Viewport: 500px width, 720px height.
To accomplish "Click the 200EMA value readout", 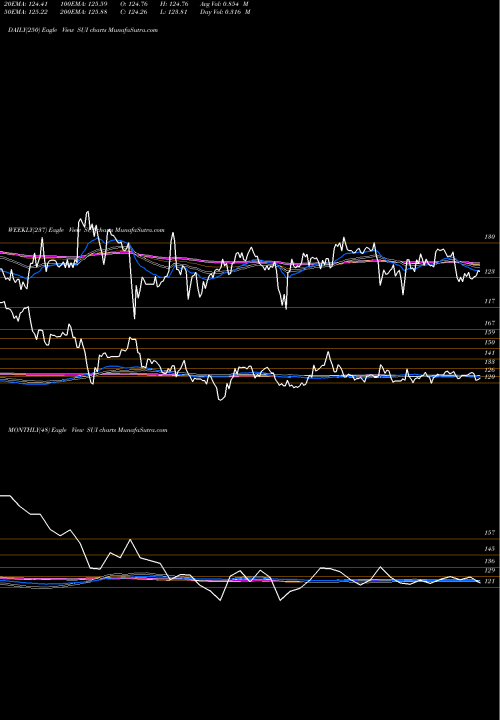I will pyautogui.click(x=84, y=12).
